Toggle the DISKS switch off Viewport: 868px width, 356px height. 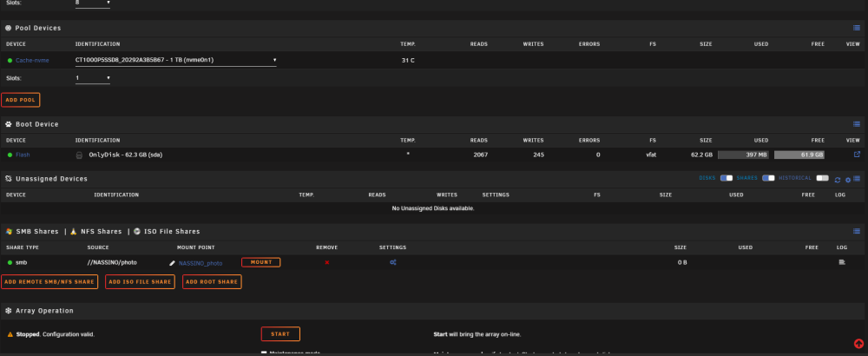click(727, 178)
